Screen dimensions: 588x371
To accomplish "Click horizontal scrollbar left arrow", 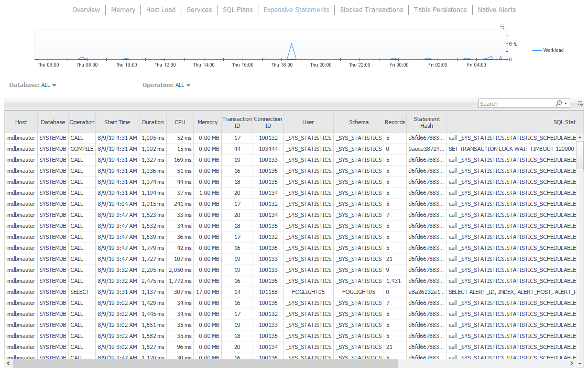I will click(x=8, y=363).
